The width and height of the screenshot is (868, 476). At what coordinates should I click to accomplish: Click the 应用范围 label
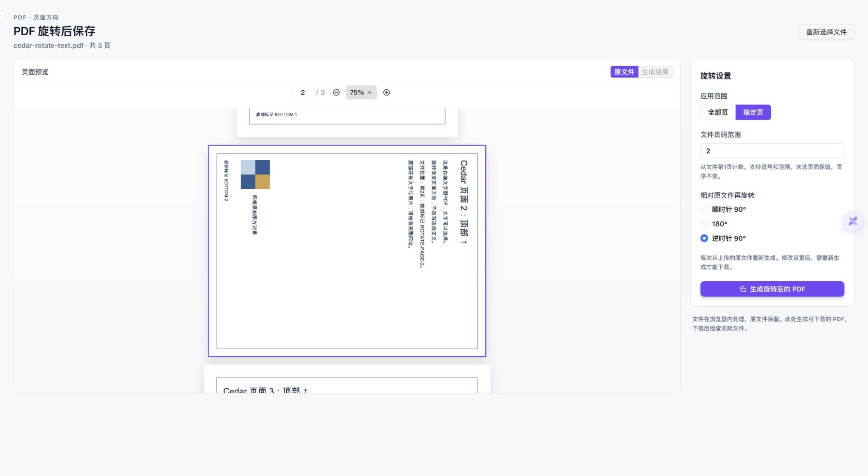(x=714, y=96)
